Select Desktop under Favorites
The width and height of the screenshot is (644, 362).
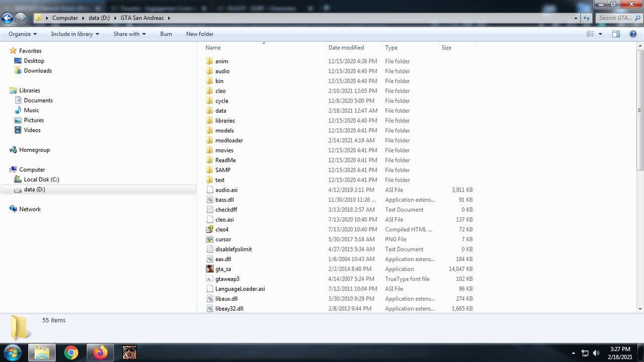(x=34, y=61)
